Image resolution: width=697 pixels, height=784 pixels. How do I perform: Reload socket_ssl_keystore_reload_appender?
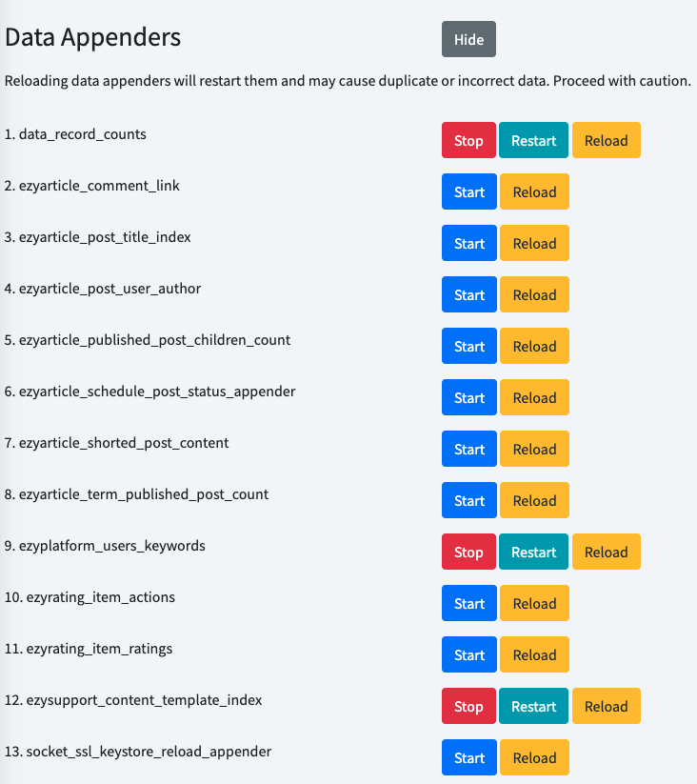point(534,757)
